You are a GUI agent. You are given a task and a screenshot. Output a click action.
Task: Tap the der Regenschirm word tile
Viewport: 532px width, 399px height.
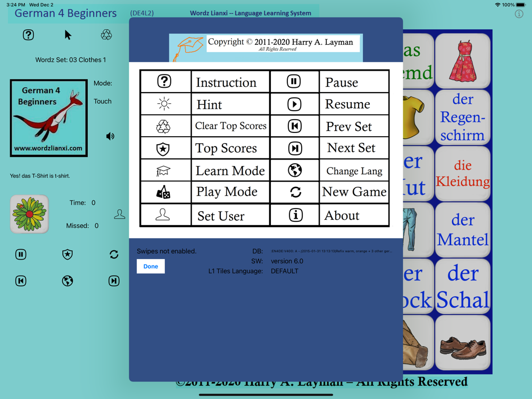463,117
